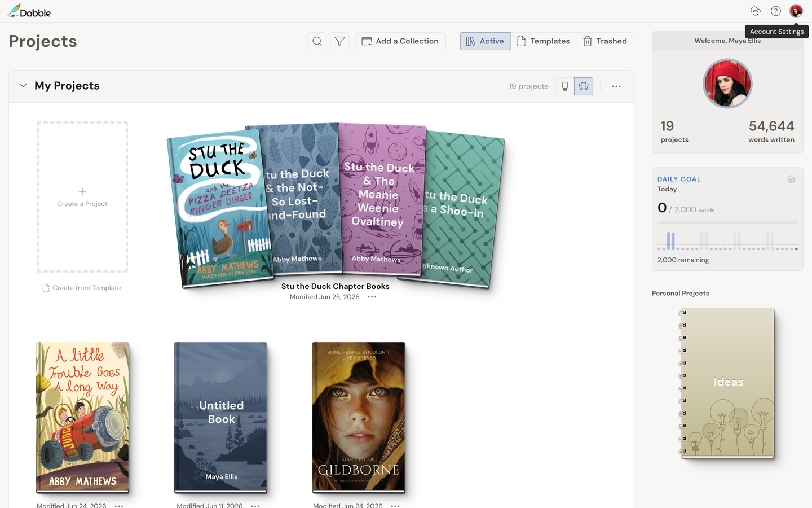Collapse the My Projects collection chevron
812x508 pixels.
(23, 86)
